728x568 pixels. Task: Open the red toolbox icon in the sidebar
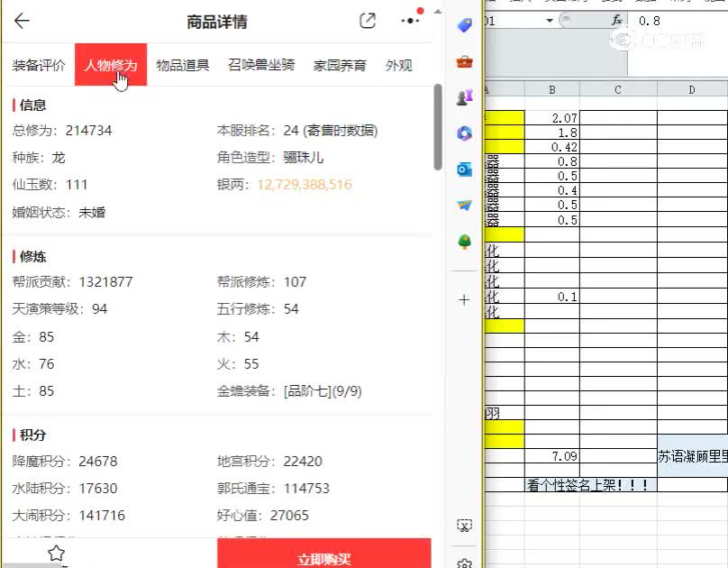click(x=464, y=61)
